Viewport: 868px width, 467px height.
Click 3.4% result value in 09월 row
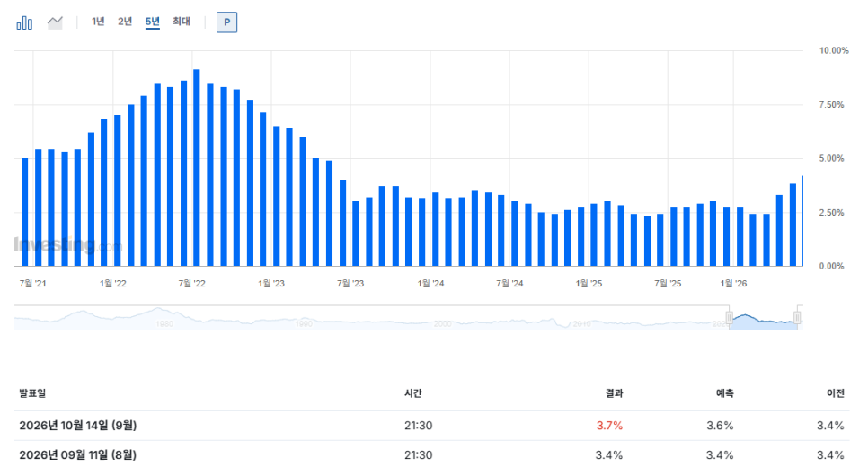tap(609, 454)
